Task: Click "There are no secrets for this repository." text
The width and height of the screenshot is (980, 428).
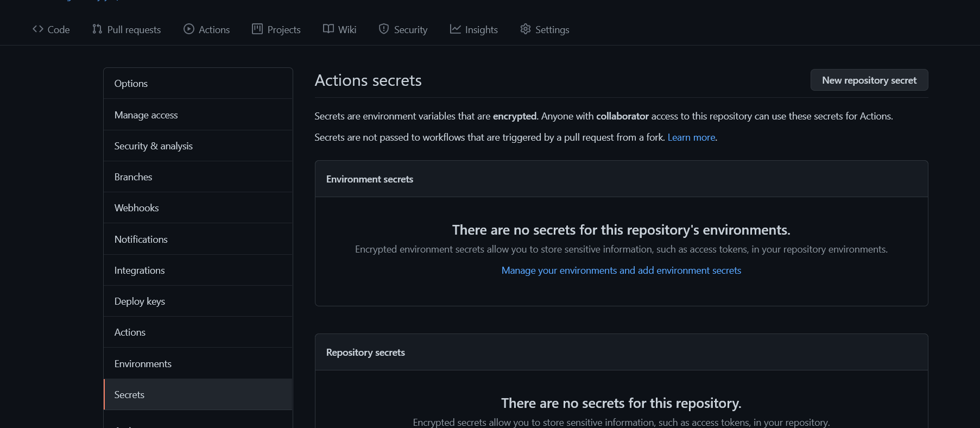Action: tap(621, 403)
